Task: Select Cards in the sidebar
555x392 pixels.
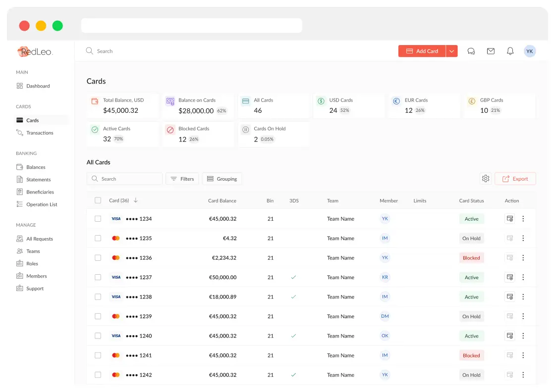Action: [x=42, y=120]
